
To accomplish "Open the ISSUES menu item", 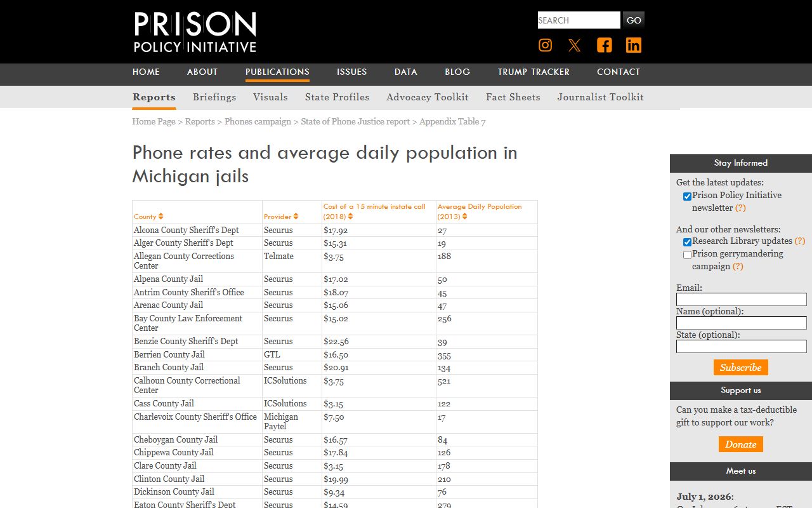I will [351, 72].
